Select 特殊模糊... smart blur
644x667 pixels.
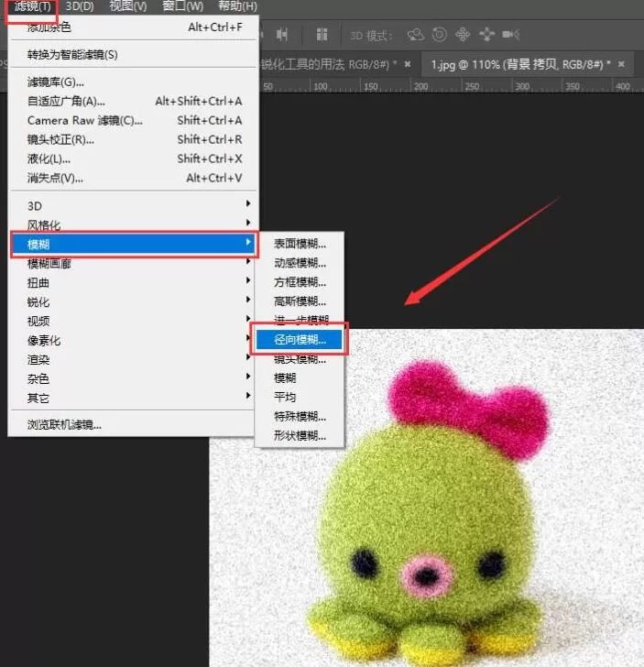click(x=300, y=416)
